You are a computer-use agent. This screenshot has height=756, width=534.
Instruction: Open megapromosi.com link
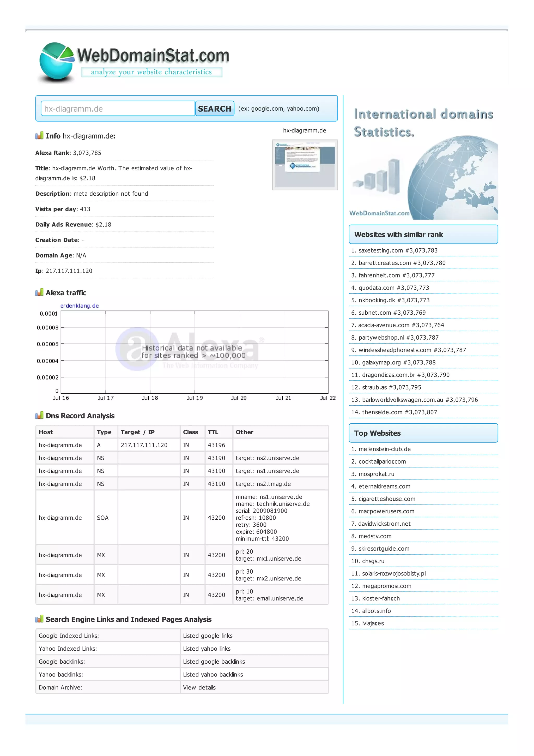(x=387, y=586)
